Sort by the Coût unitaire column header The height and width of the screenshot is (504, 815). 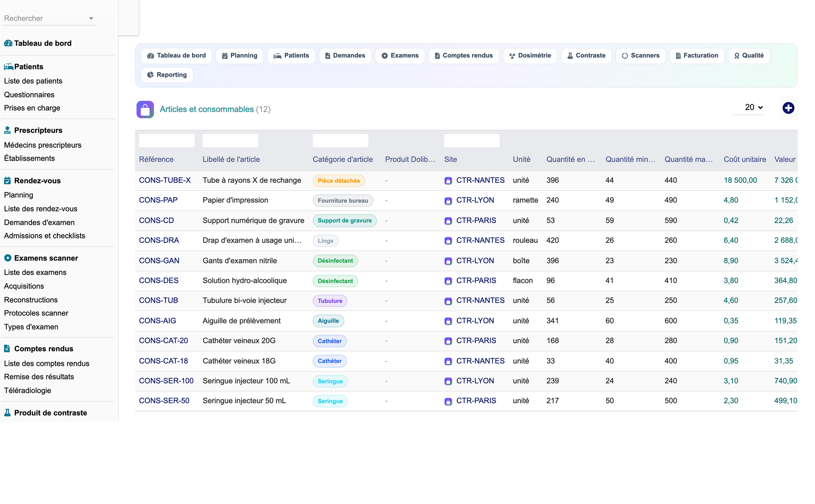click(x=745, y=159)
